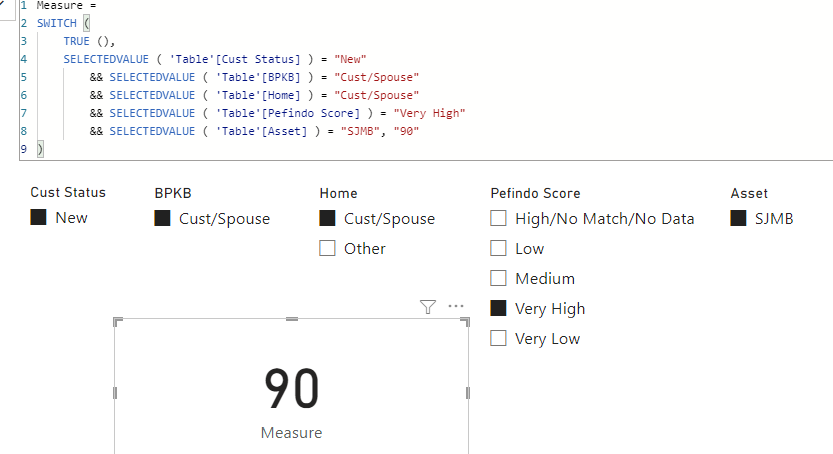Click the Measure label under the card value
The height and width of the screenshot is (454, 833).
pos(291,433)
